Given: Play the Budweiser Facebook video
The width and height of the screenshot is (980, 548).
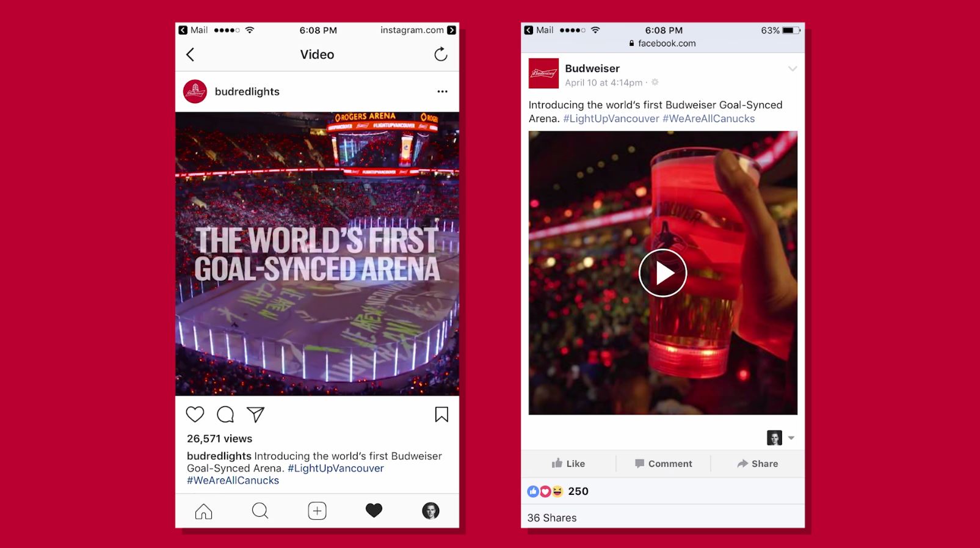Looking at the screenshot, I should (x=662, y=273).
